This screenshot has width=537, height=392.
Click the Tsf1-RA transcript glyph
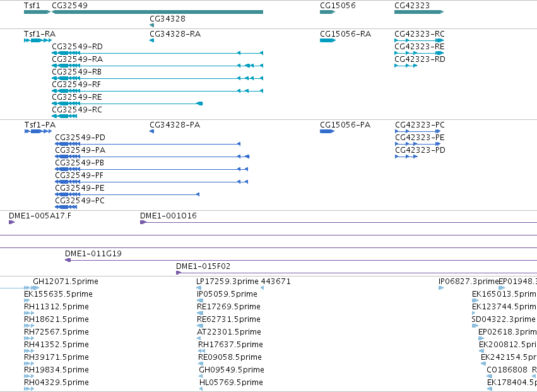coord(38,40)
